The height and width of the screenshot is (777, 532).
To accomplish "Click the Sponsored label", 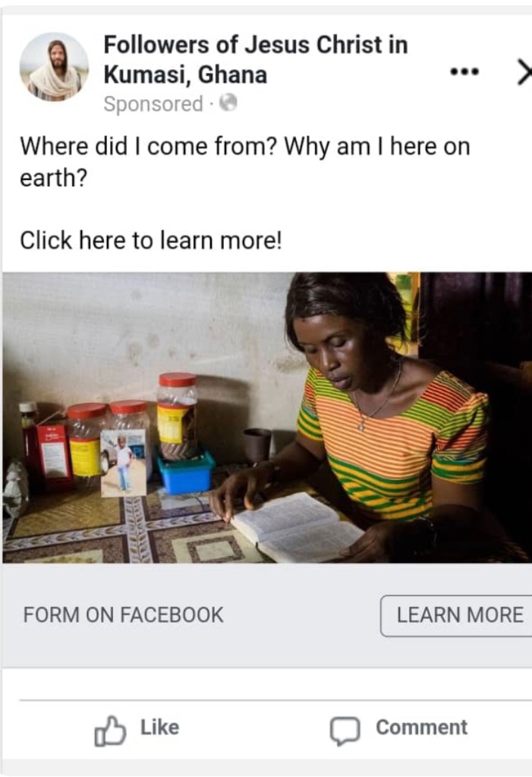I will click(153, 104).
